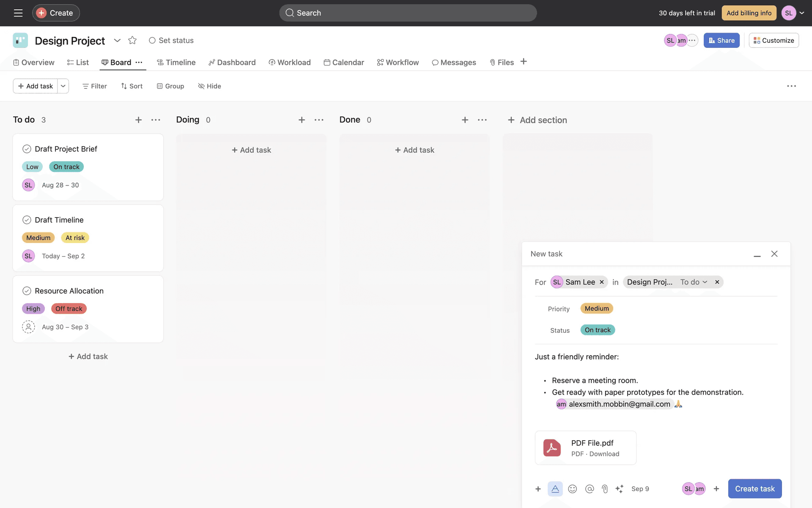
Task: Click the emoji picker icon in new task
Action: (x=572, y=489)
